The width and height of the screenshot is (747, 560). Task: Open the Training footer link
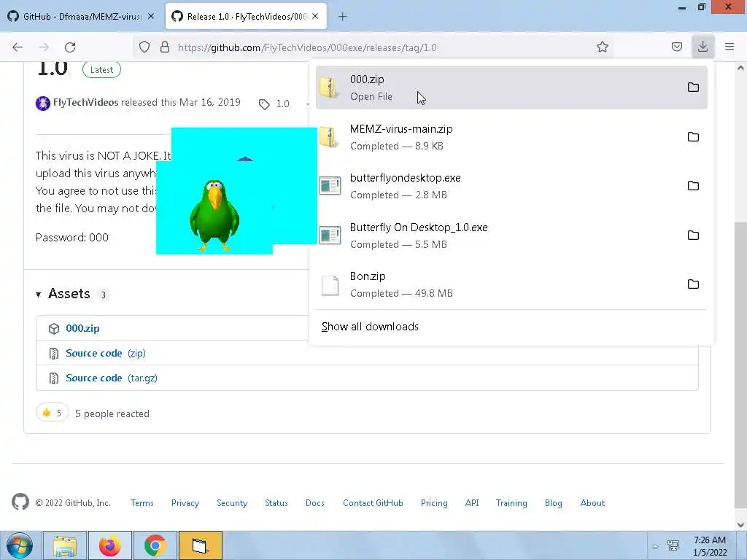point(511,503)
